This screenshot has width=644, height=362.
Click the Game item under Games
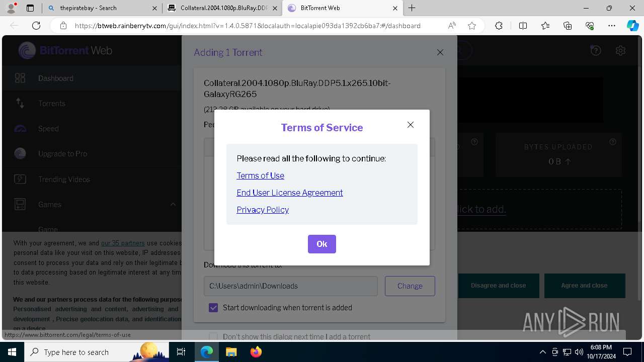48,229
